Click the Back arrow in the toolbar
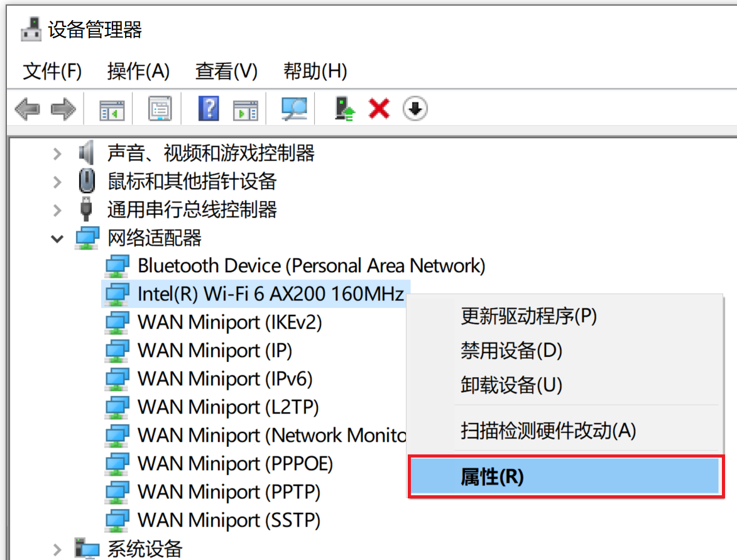Viewport: 737px width, 560px height. coord(27,109)
